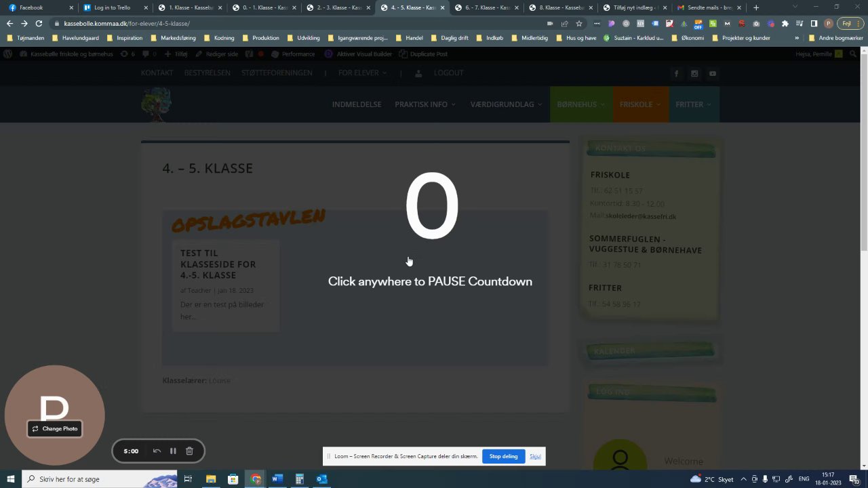Open the Havelundgaard bookmark folder
Image resolution: width=868 pixels, height=488 pixels.
tap(75, 38)
